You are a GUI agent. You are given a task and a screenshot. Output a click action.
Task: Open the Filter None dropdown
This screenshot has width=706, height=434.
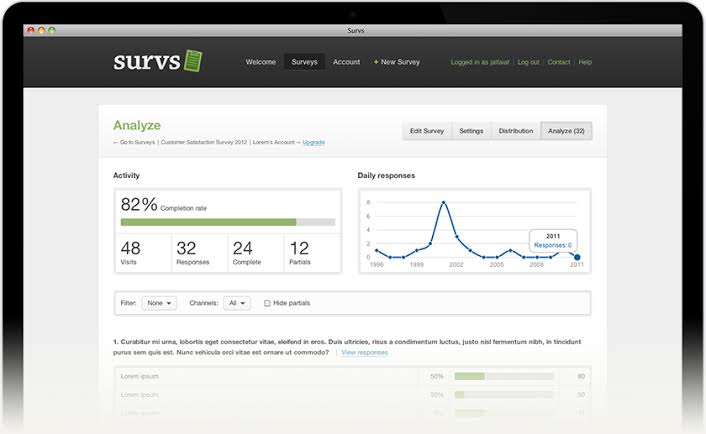click(159, 303)
